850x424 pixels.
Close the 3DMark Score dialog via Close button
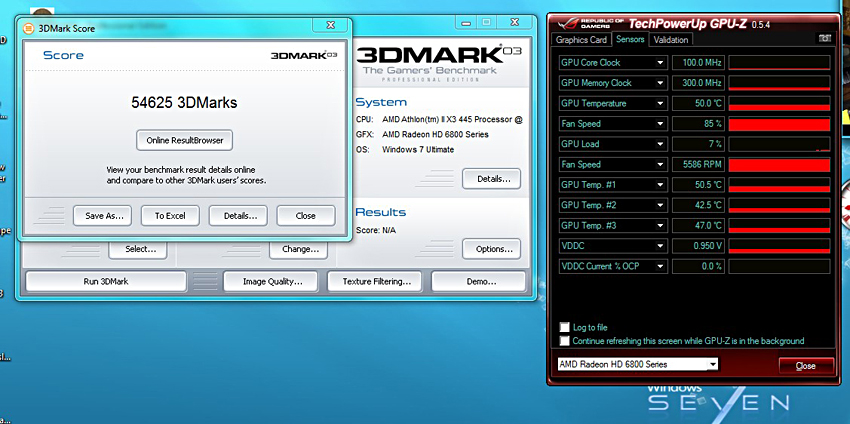pos(306,216)
